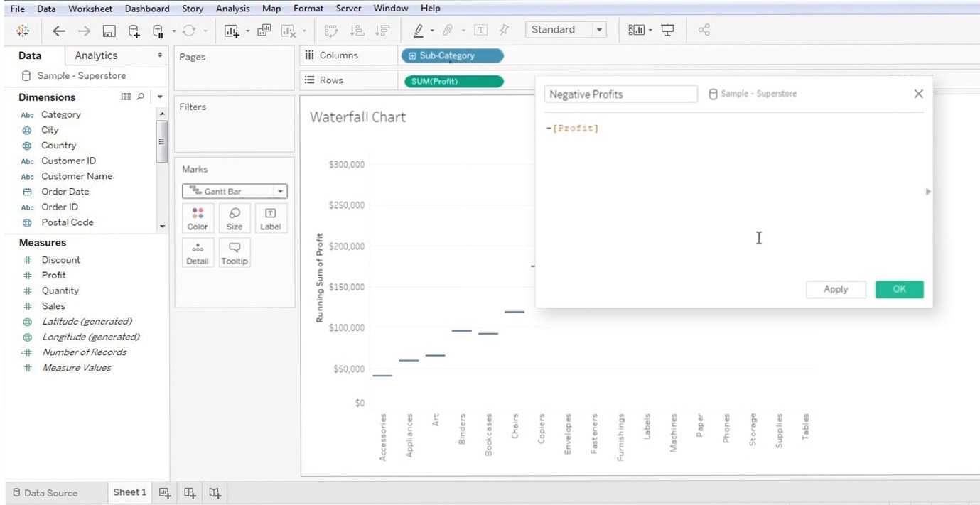Expand the function list arrow in editor
The width and height of the screenshot is (980, 505).
927,192
